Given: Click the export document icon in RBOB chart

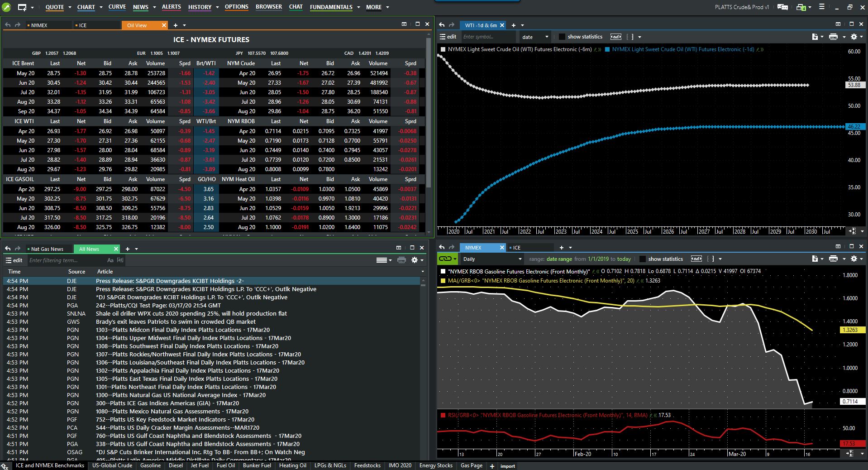Looking at the screenshot, I should pyautogui.click(x=815, y=259).
